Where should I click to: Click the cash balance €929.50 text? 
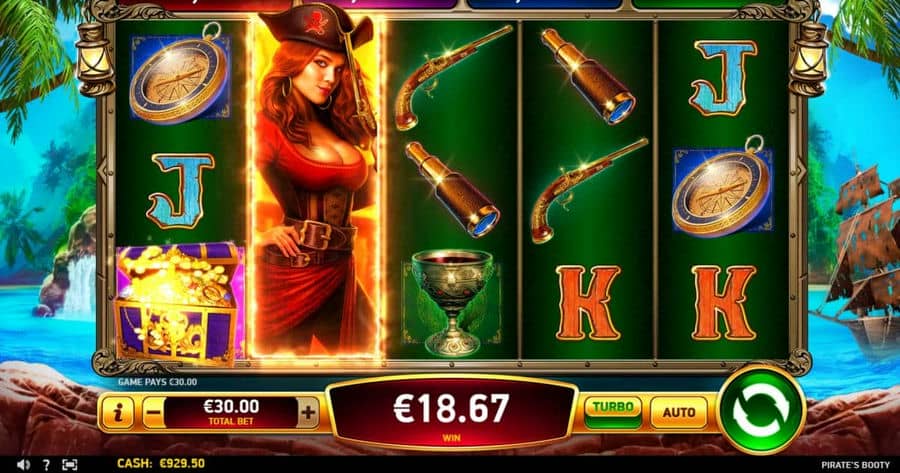tap(161, 464)
